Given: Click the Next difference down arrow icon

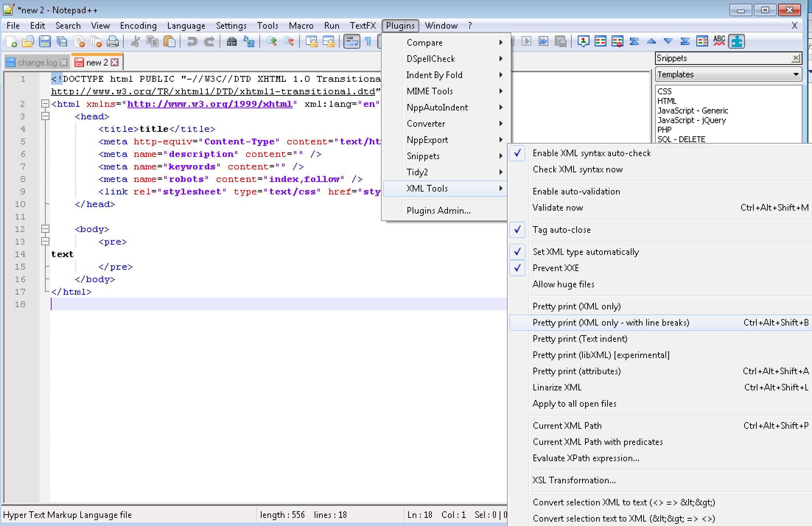Looking at the screenshot, I should (668, 41).
